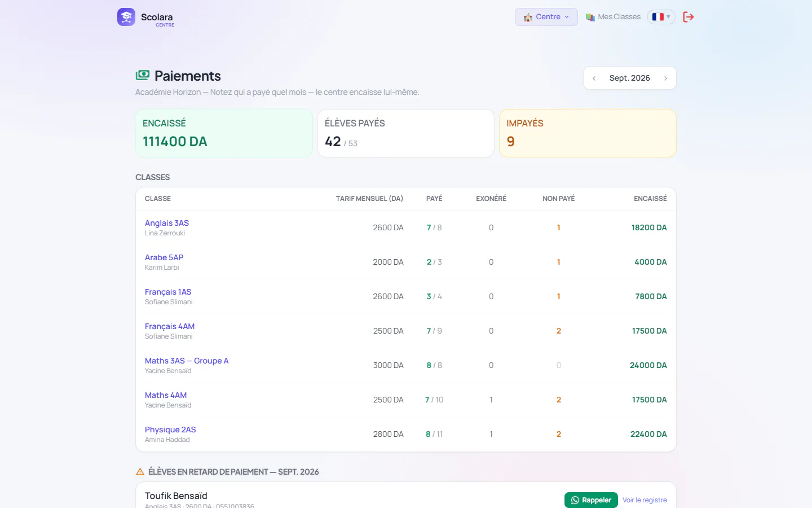
Task: Open the Arabe 5AP class
Action: click(x=164, y=257)
